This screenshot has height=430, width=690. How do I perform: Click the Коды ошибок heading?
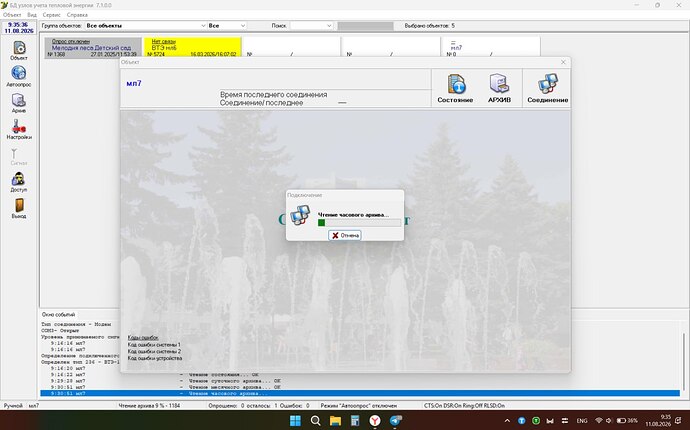143,338
